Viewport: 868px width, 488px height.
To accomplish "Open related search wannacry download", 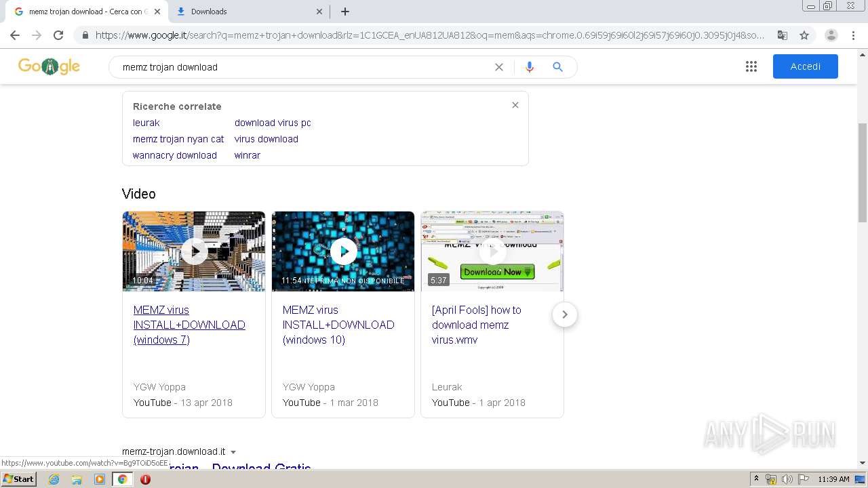I will pyautogui.click(x=175, y=155).
